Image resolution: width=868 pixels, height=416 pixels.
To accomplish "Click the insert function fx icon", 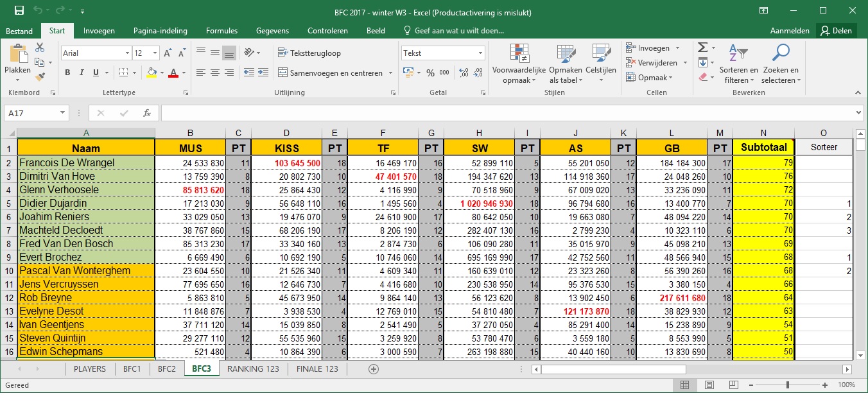I will [147, 113].
